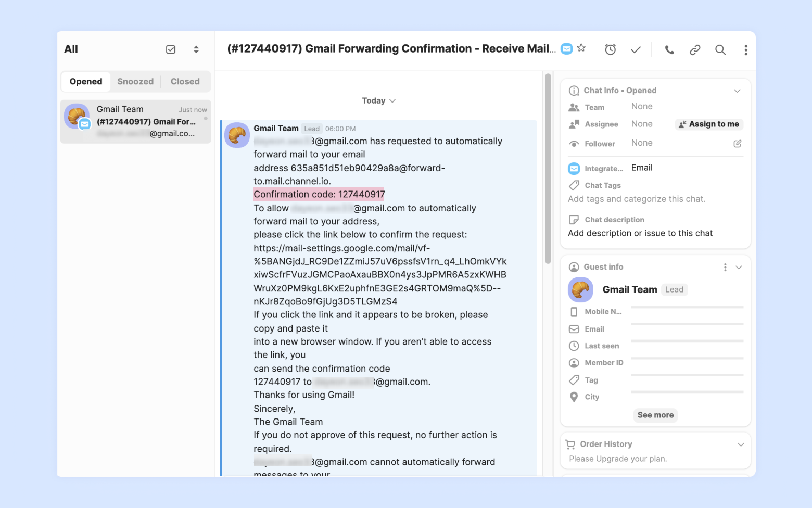The width and height of the screenshot is (812, 508).
Task: Click the mail-settings.google.com confirmation link
Action: (x=380, y=275)
